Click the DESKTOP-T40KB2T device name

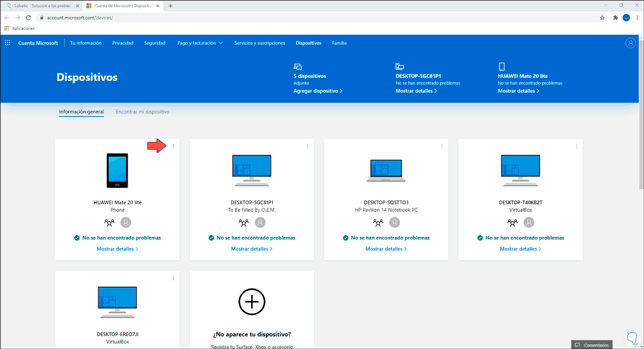(520, 202)
